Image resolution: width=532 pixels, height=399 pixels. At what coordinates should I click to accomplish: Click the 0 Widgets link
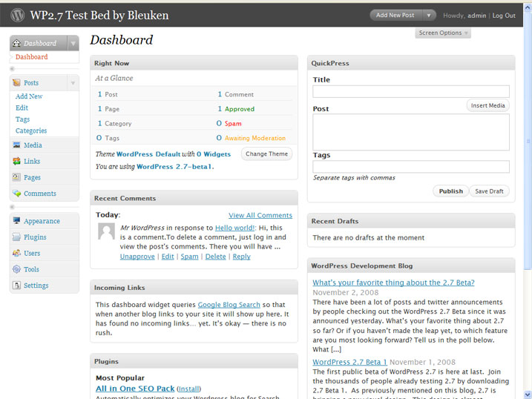pyautogui.click(x=214, y=154)
